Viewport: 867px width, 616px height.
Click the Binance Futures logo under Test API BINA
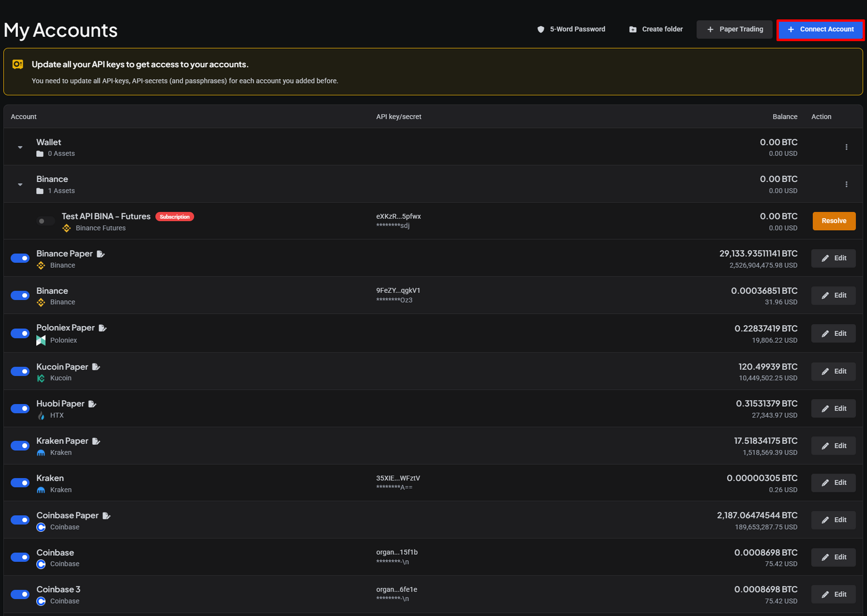[67, 228]
